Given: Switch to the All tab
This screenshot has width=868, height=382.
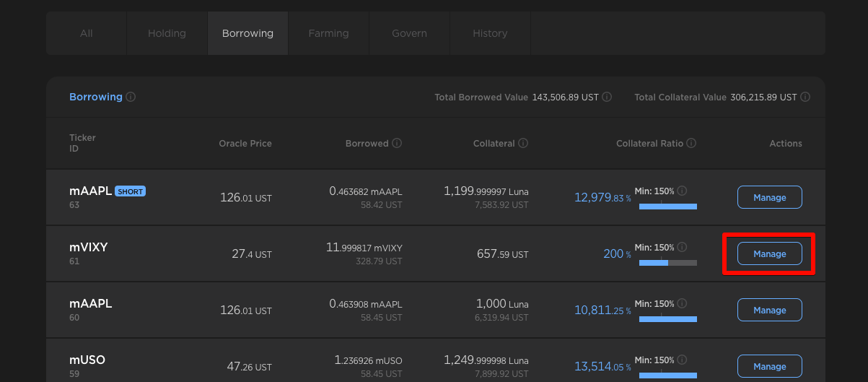Looking at the screenshot, I should pos(87,33).
